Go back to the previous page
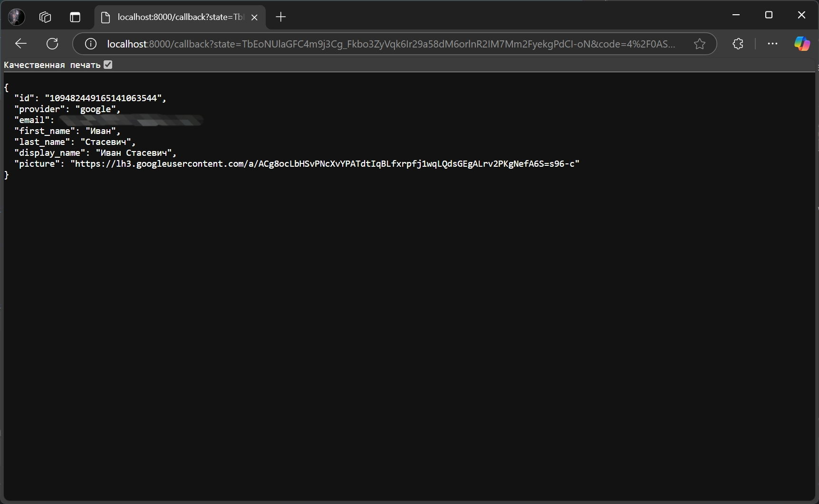The width and height of the screenshot is (819, 504). point(20,44)
